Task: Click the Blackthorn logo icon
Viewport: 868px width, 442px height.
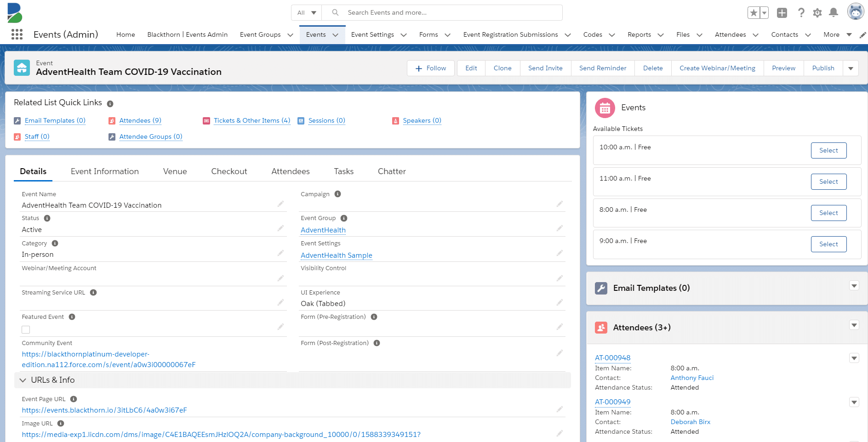Action: point(15,12)
